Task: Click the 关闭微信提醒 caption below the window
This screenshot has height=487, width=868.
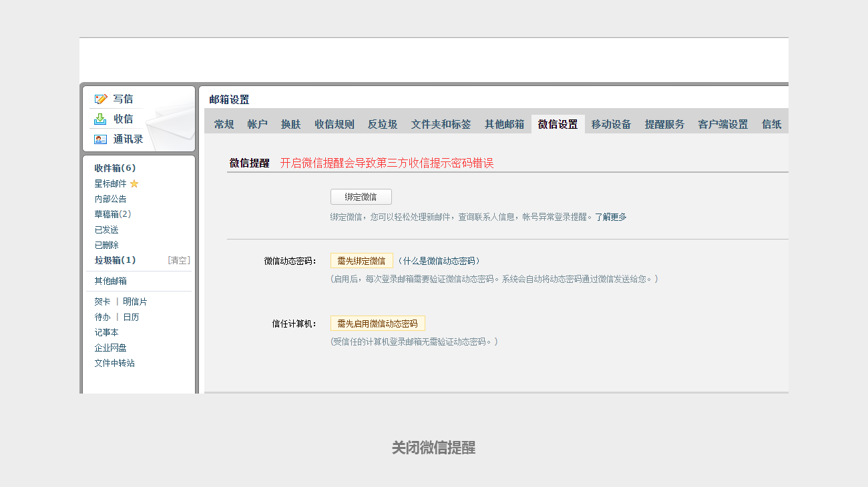Action: click(433, 448)
